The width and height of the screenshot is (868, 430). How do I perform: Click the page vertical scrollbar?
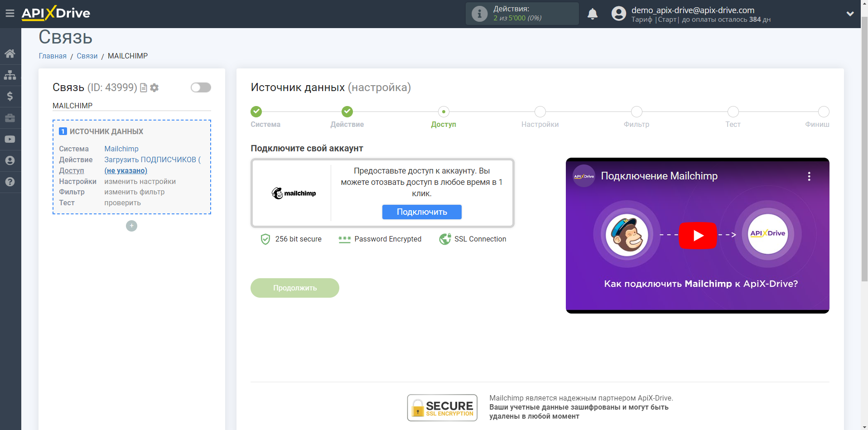coord(864,150)
